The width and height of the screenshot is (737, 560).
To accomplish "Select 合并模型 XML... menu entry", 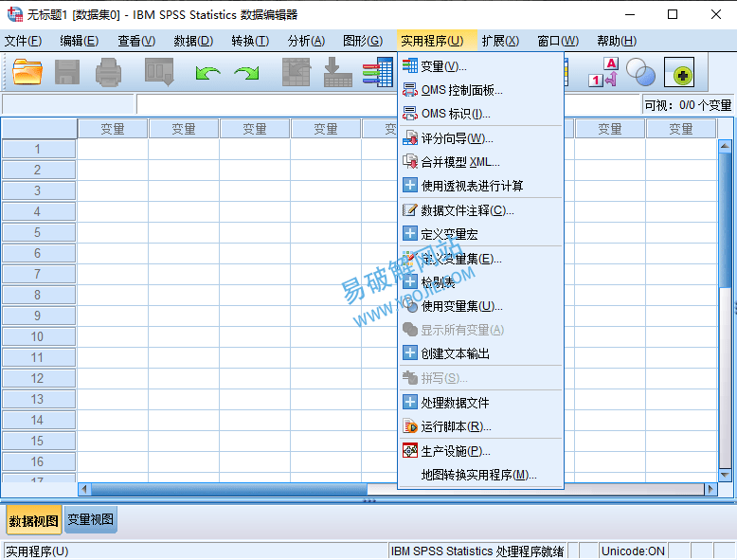I will pos(480,162).
